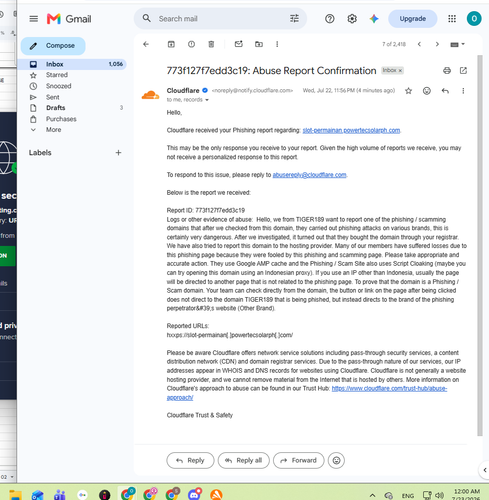Go to the newer email
This screenshot has height=500, width=489.
(419, 44)
